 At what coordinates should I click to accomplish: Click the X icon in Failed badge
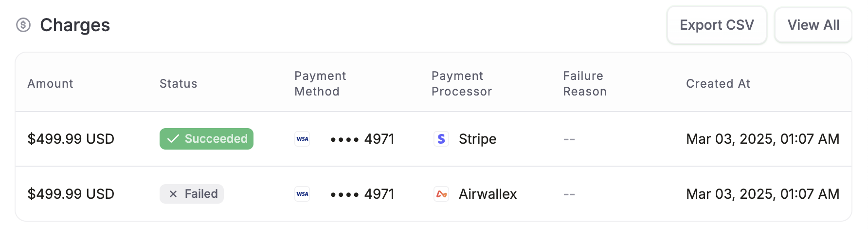173,194
